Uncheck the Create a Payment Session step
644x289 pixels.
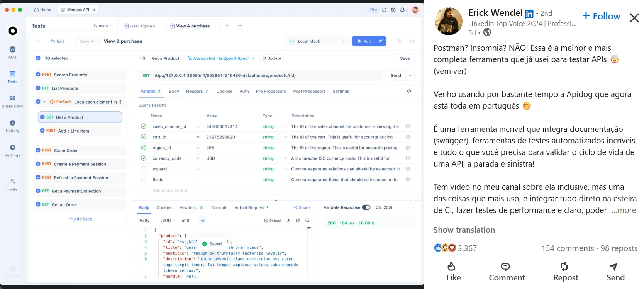(x=38, y=164)
